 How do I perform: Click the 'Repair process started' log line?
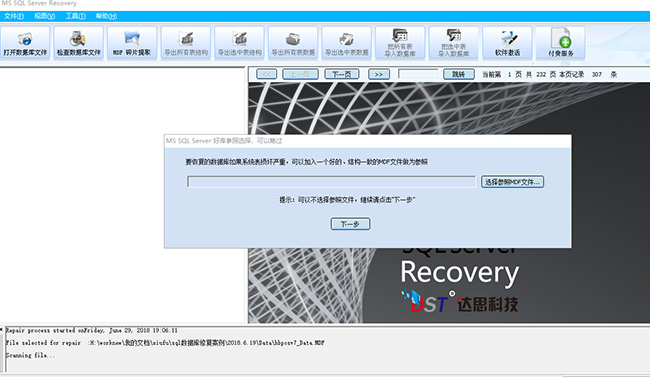(92, 331)
